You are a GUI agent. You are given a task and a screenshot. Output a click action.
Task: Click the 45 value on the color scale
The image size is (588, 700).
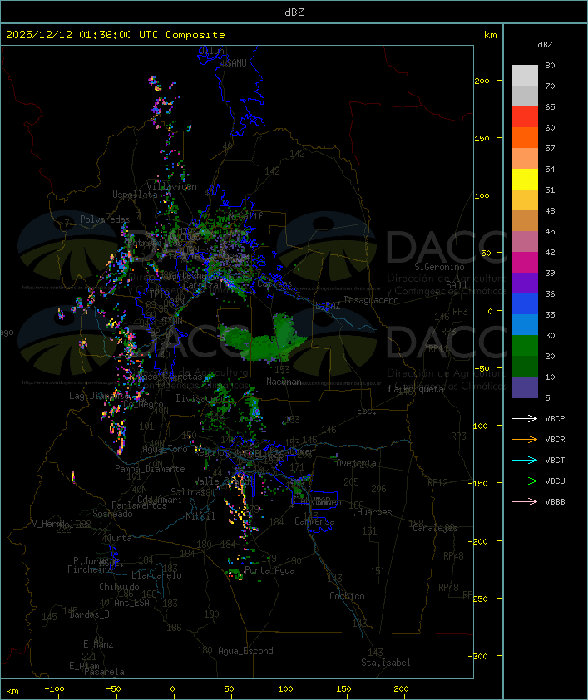pyautogui.click(x=550, y=231)
